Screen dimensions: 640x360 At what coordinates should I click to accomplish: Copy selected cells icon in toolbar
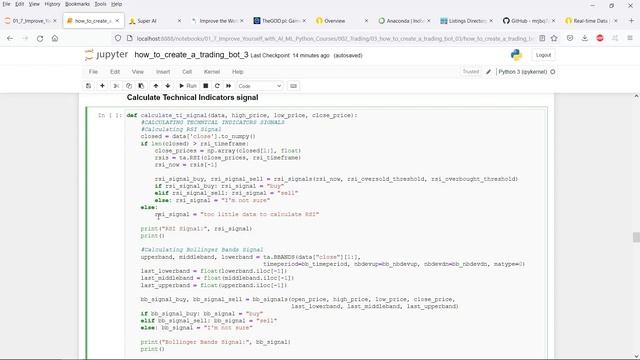pyautogui.click(x=129, y=86)
